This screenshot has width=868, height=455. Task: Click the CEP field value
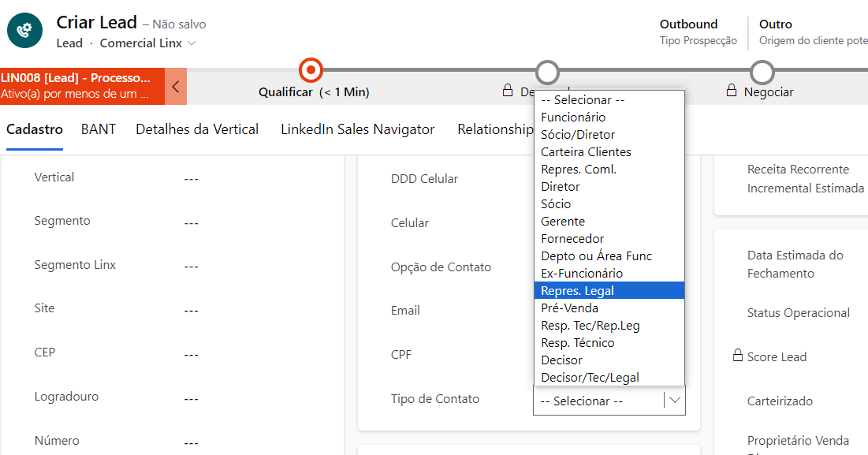pos(191,355)
